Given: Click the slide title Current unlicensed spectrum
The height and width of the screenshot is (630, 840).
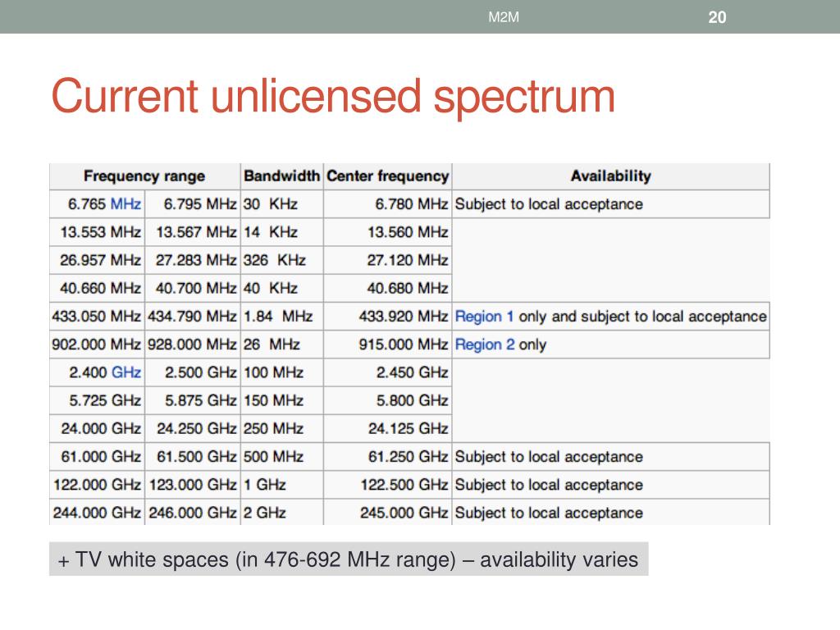Looking at the screenshot, I should tap(333, 97).
